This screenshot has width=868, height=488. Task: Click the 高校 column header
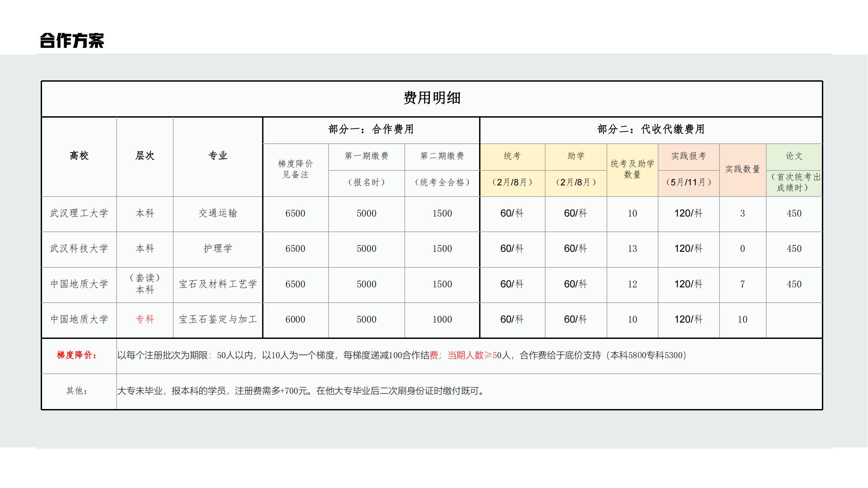[x=79, y=156]
